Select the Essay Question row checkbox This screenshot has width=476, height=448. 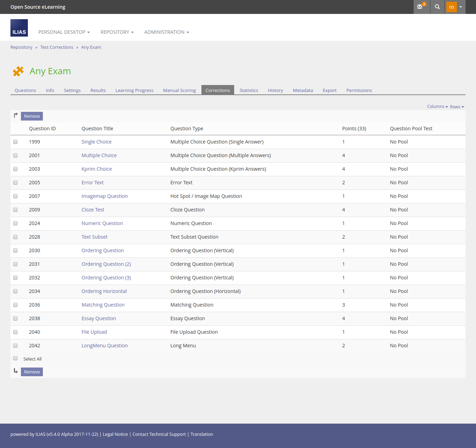coord(15,318)
